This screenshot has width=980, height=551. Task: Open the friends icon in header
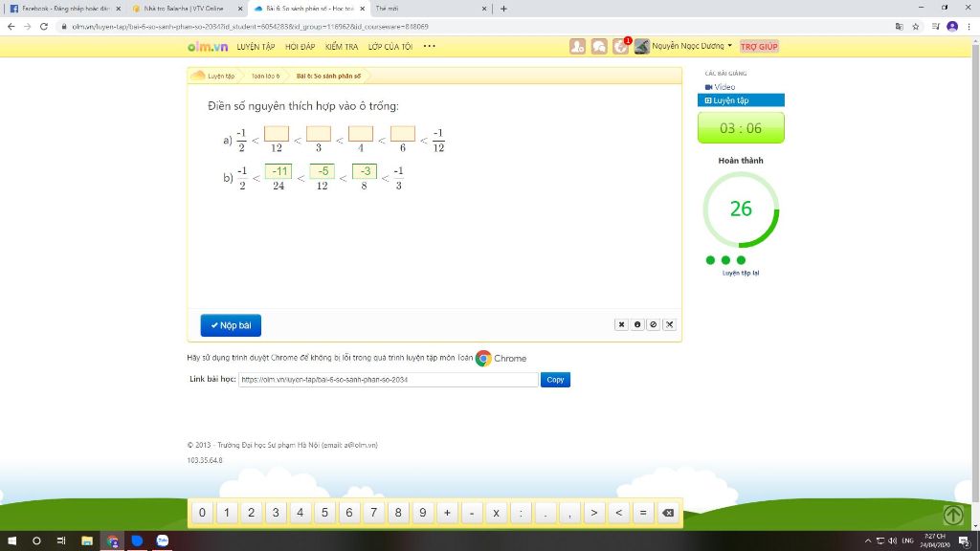tap(577, 46)
